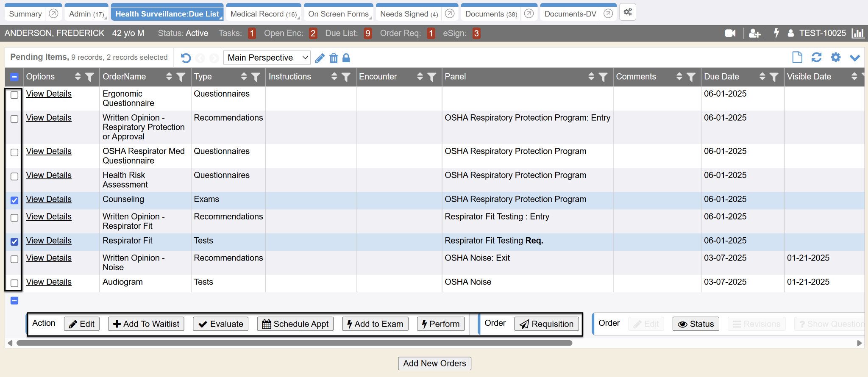
Task: Open the filter on the Type column
Action: tap(256, 77)
